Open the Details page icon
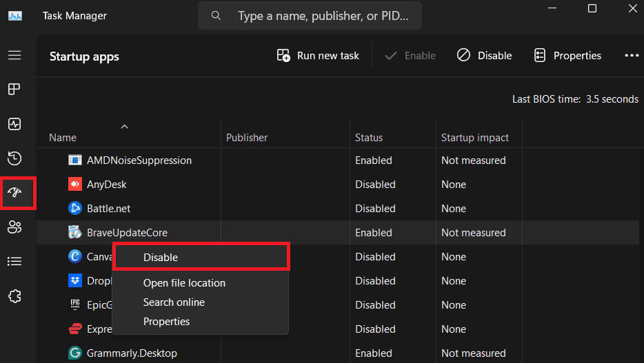644x363 pixels. pos(14,262)
